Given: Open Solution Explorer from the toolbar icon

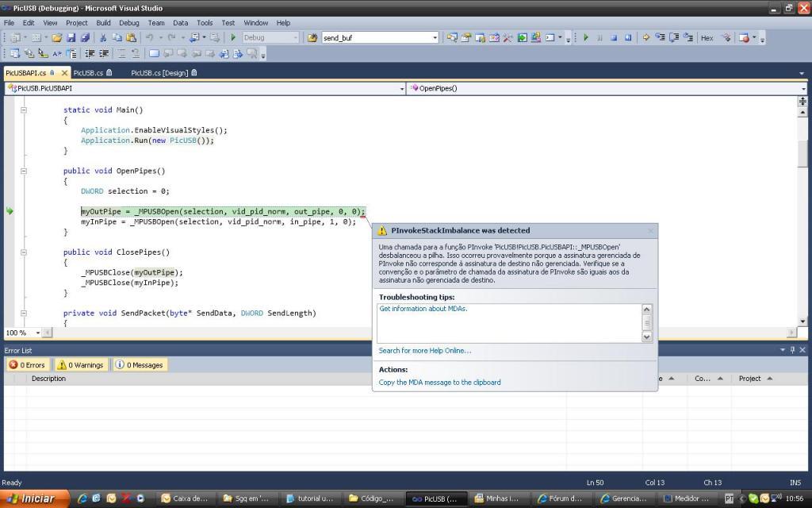Looking at the screenshot, I should tap(452, 37).
